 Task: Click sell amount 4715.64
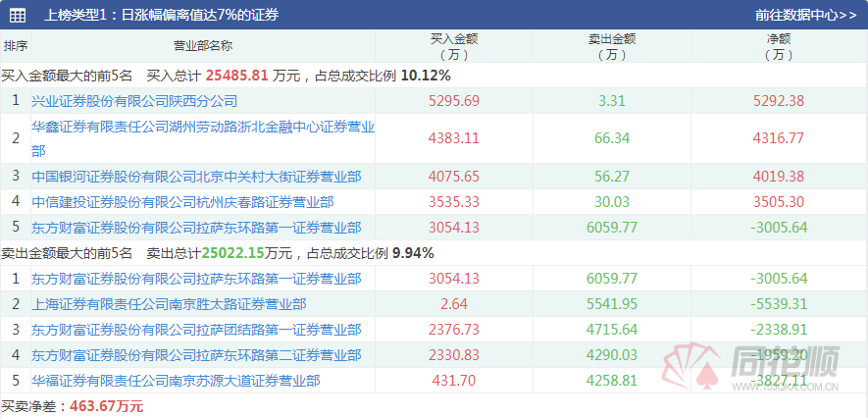tap(612, 330)
